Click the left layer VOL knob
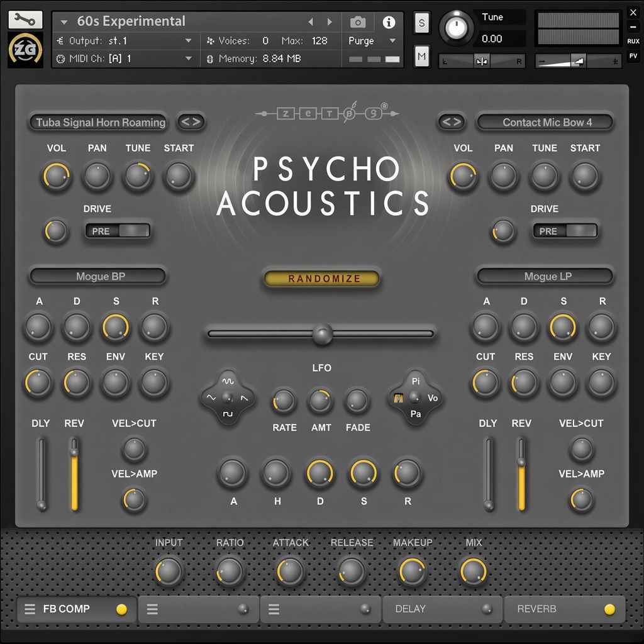 tap(56, 176)
